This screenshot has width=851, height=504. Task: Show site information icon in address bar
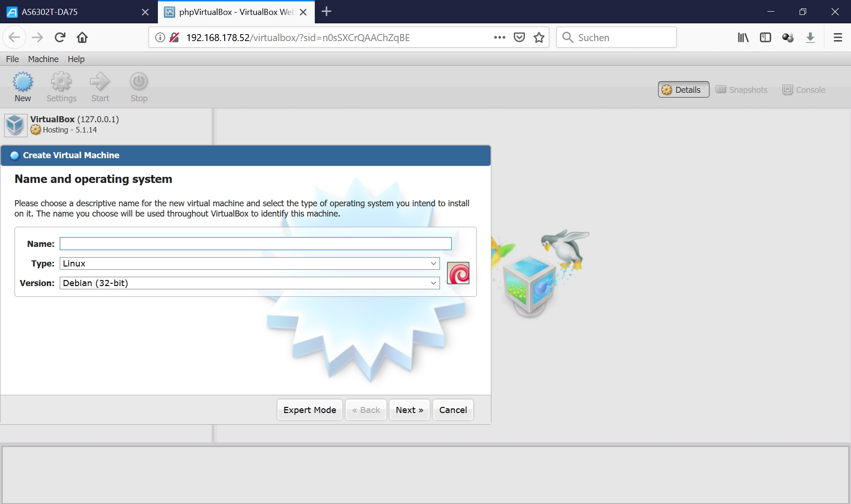pos(160,37)
